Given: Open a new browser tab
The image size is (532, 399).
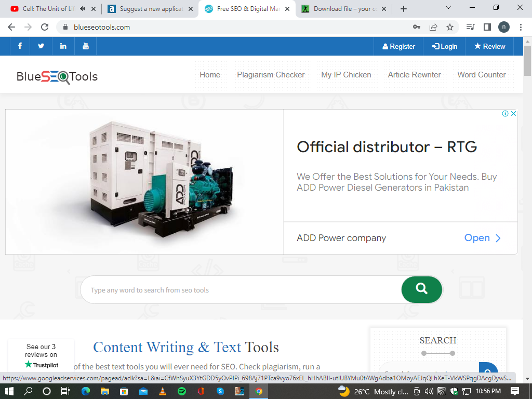Looking at the screenshot, I should pos(403,9).
